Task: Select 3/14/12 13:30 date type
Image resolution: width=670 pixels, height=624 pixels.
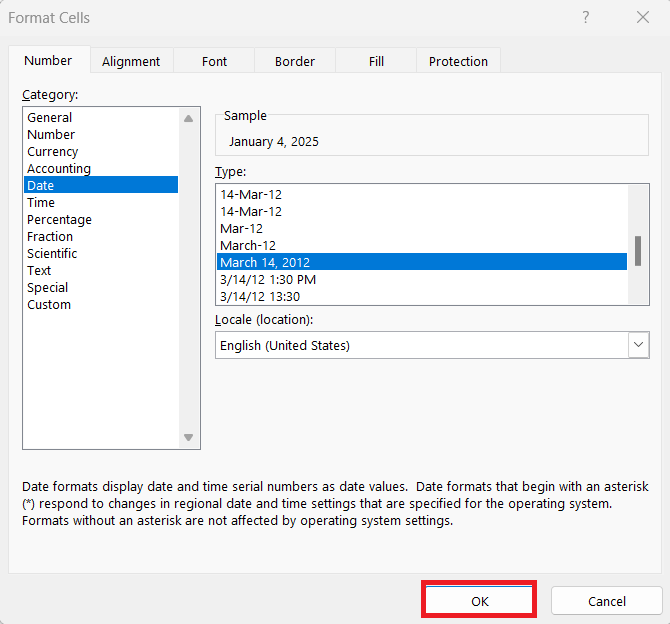Action: (422, 296)
